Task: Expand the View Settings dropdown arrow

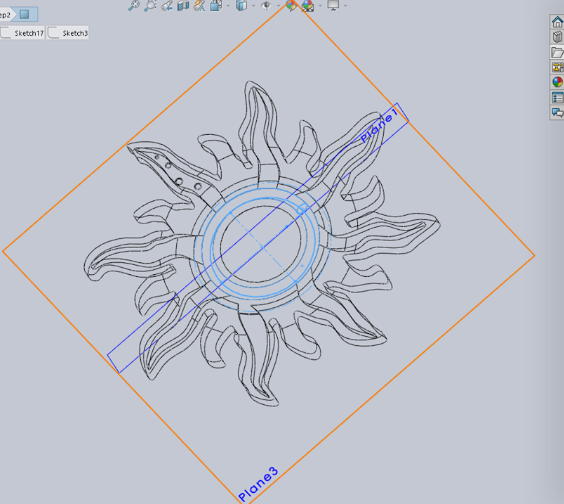Action: point(346,6)
